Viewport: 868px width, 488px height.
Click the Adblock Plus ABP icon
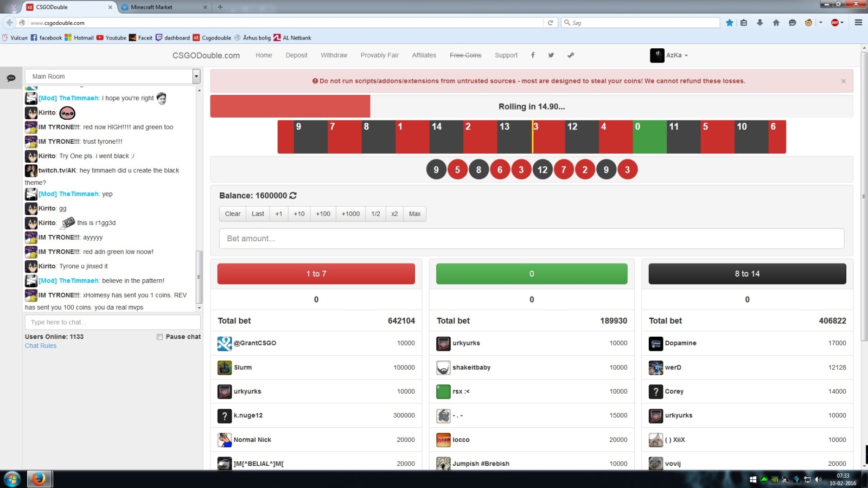pos(834,23)
